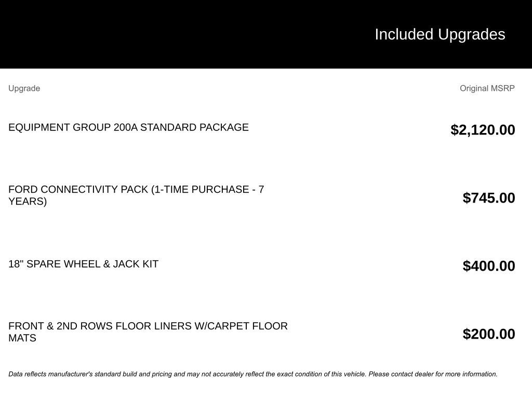Click "W/CARPET FLOOR" in the floor liners row
The image size is (532, 399).
(241, 326)
